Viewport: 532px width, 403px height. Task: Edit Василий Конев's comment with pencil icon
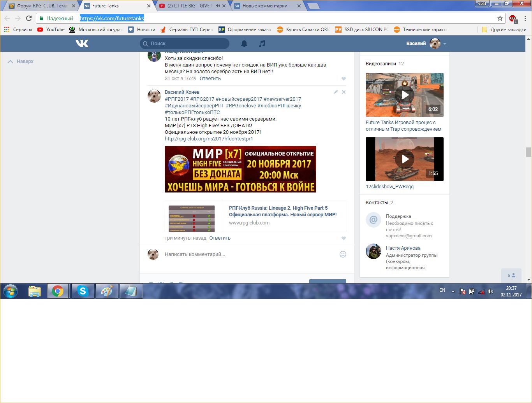click(x=336, y=92)
